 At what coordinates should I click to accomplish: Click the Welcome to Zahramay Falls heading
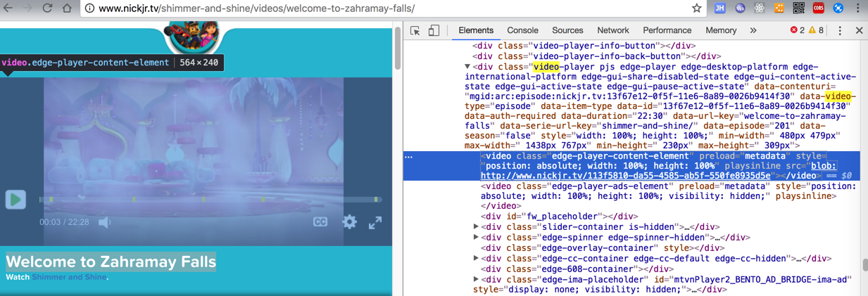pos(111,262)
